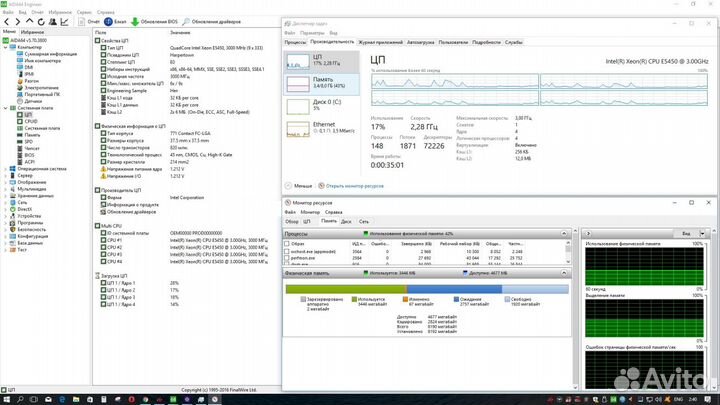720x405 pixels.
Task: Switch to Автозагрузка tab in Task Manager
Action: click(x=420, y=42)
